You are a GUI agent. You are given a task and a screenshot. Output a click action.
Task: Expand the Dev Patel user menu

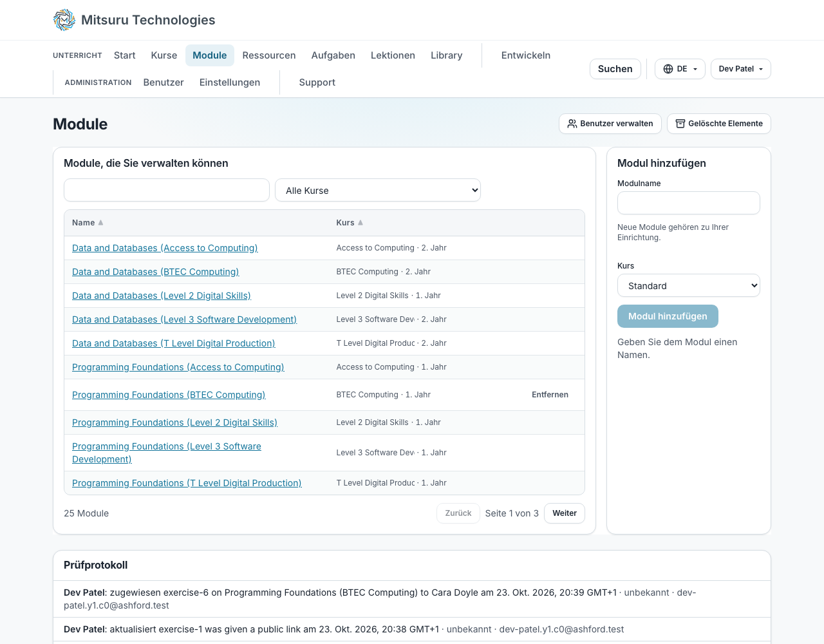tap(741, 69)
